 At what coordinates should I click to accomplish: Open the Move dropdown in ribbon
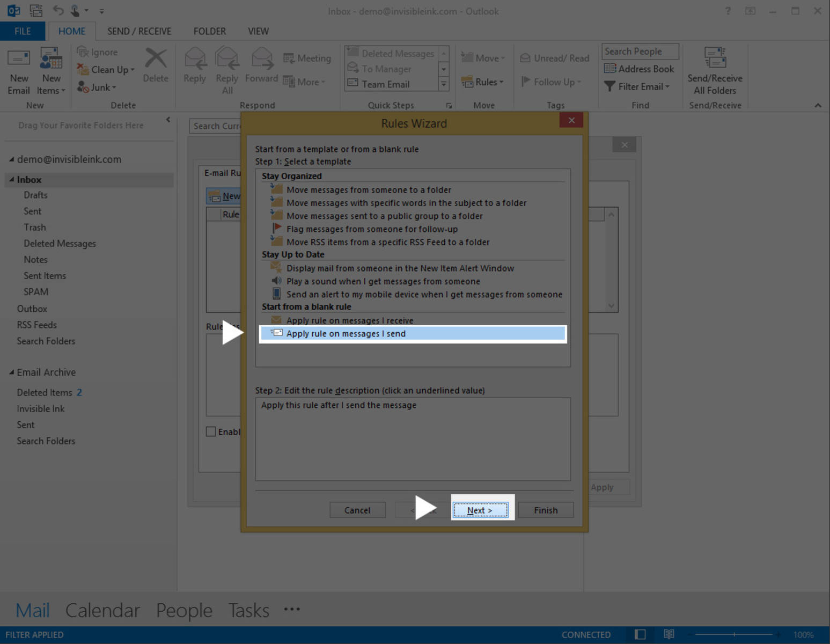point(483,58)
